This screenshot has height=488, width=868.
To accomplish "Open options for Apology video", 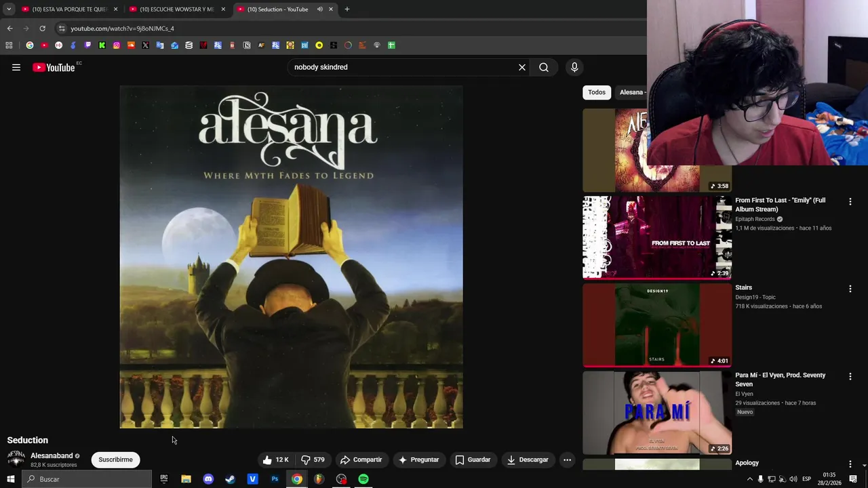I will [850, 464].
